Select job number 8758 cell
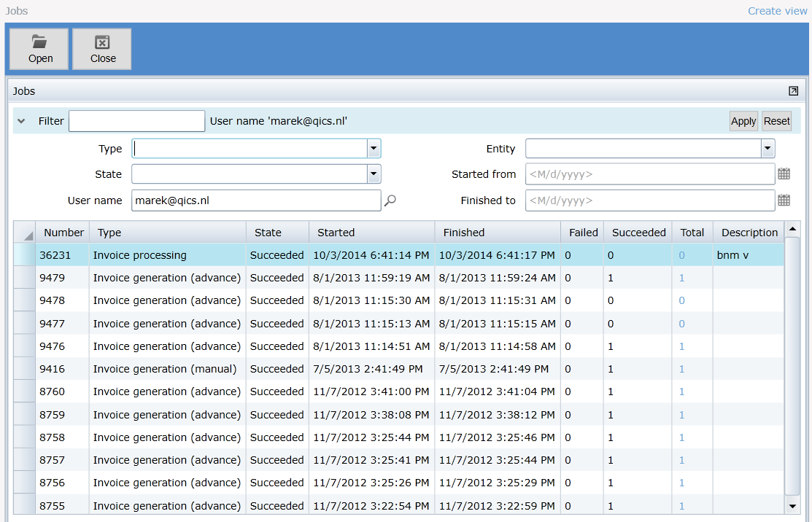 pos(63,437)
